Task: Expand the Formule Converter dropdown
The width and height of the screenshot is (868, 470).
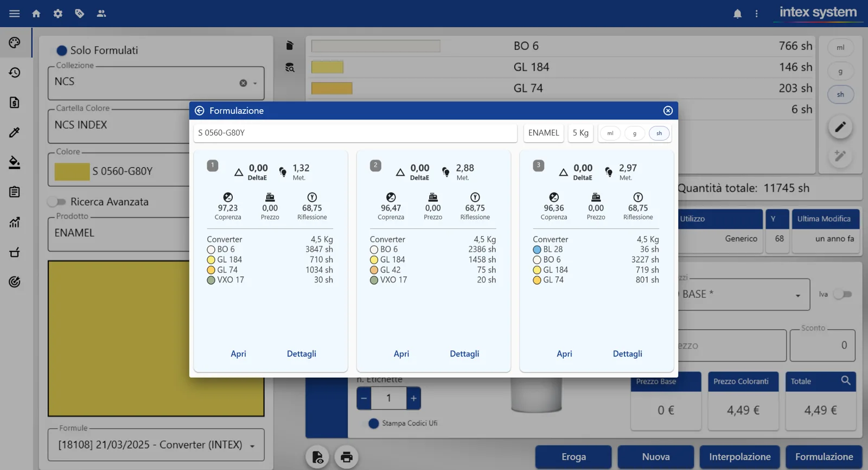Action: (x=252, y=446)
